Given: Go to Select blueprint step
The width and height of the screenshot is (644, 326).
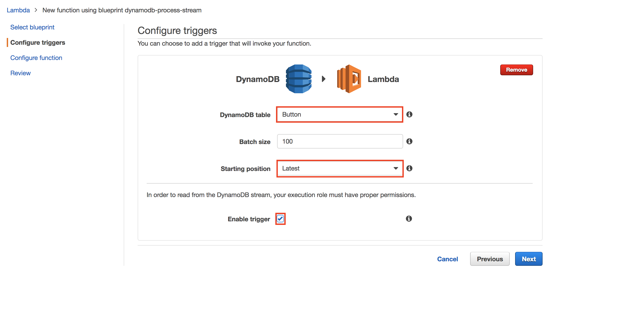Looking at the screenshot, I should click(32, 27).
